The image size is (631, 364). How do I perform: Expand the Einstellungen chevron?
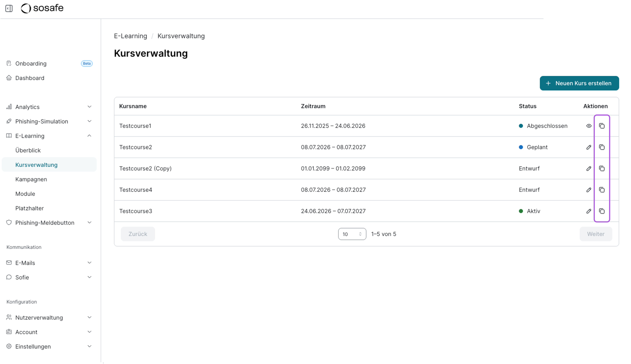pos(90,346)
